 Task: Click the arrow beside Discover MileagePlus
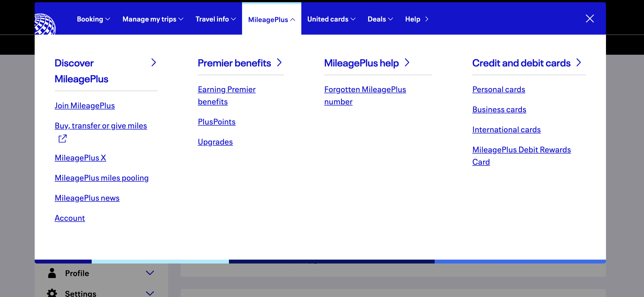(x=153, y=63)
